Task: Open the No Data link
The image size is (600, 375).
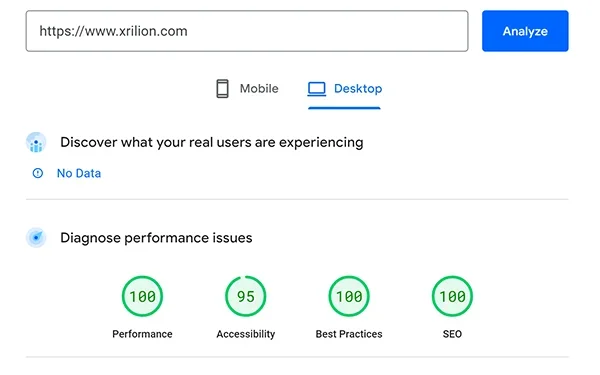Action: point(79,173)
